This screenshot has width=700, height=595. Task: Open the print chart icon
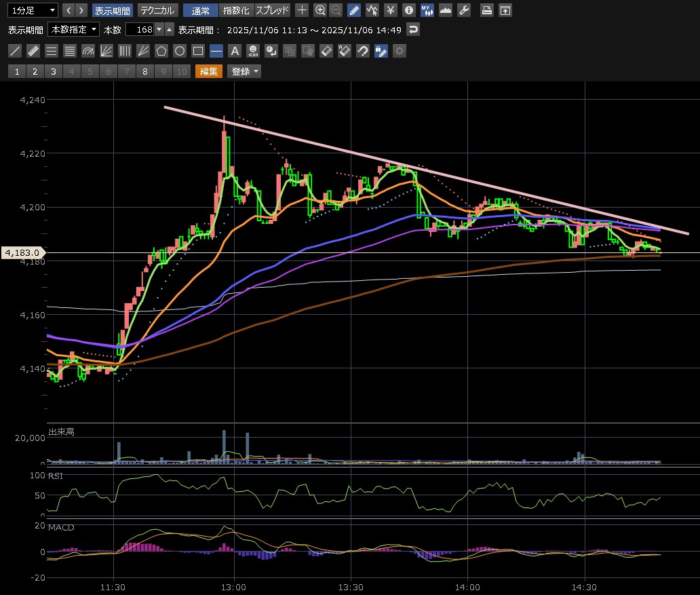tap(487, 10)
